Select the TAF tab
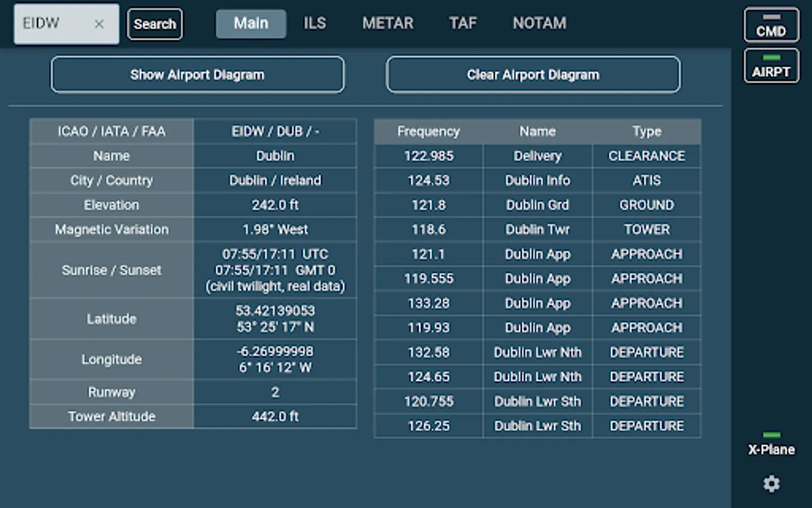The height and width of the screenshot is (508, 812). point(462,23)
